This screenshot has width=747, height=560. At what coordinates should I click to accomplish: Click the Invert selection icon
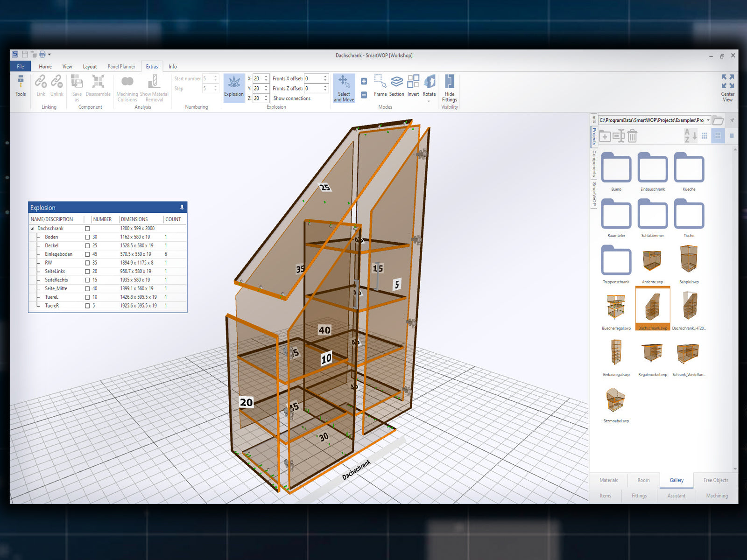point(413,86)
